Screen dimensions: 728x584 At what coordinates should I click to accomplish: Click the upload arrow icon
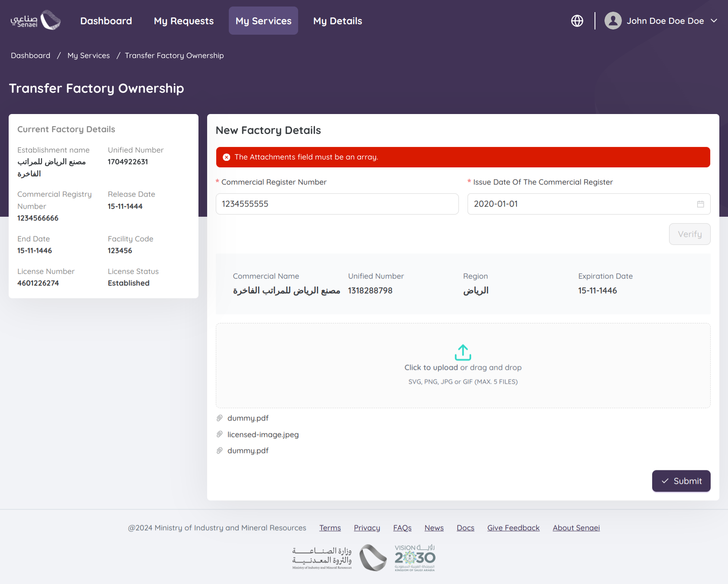(463, 352)
